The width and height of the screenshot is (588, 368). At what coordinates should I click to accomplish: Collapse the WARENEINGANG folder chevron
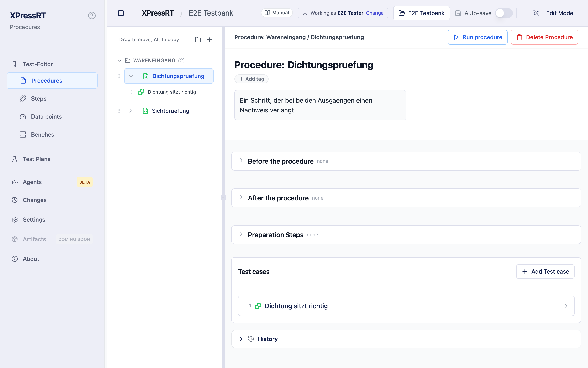[120, 60]
